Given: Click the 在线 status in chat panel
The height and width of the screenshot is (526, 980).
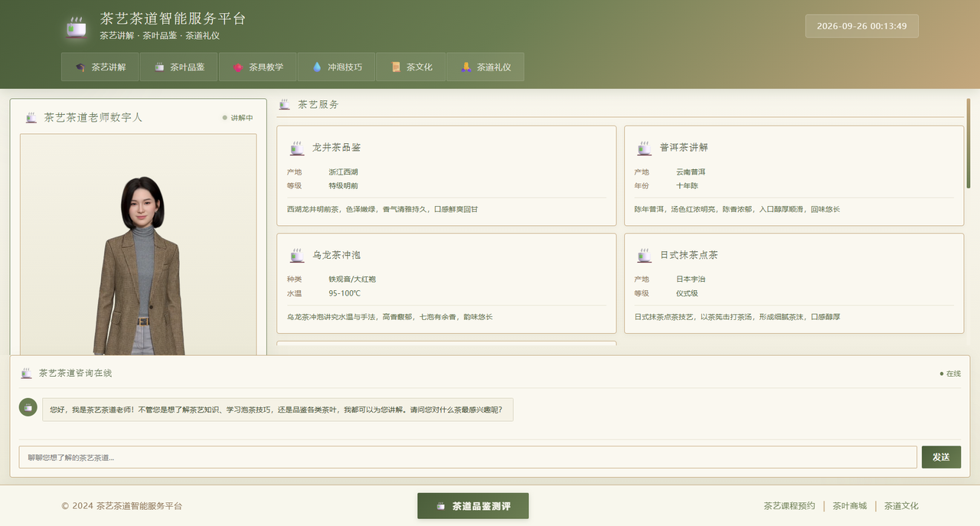Looking at the screenshot, I should pos(950,374).
